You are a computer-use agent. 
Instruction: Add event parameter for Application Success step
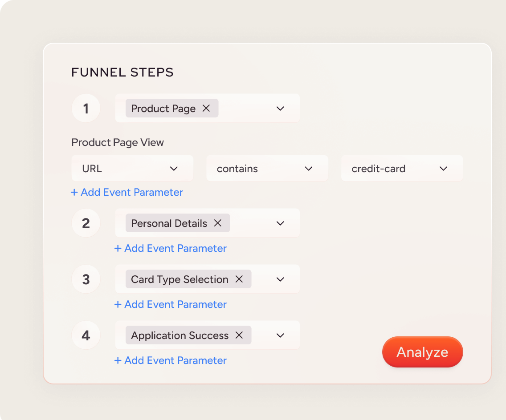click(x=171, y=360)
